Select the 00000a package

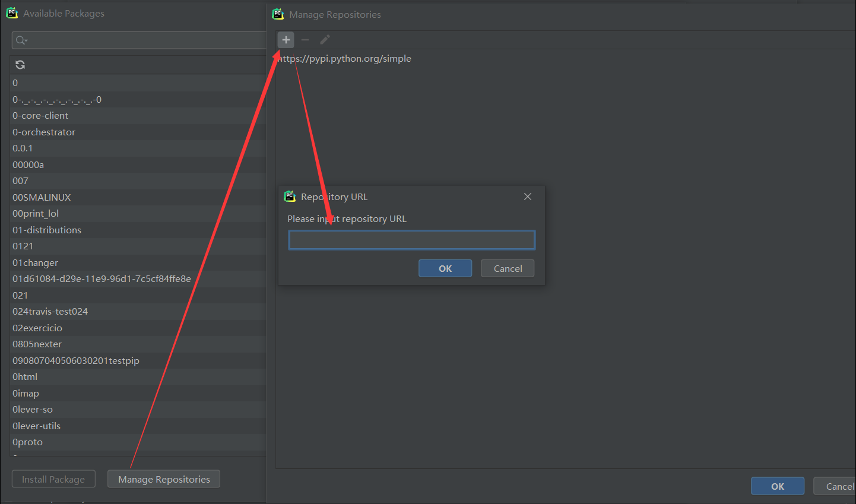click(x=138, y=164)
